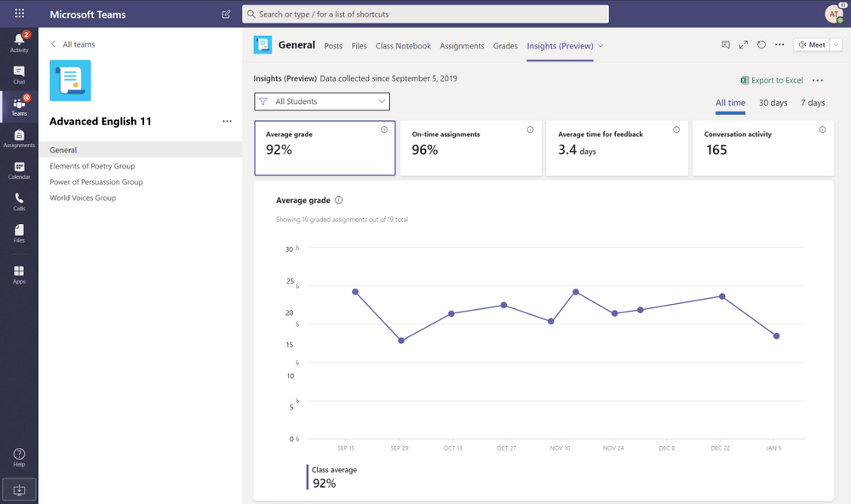Select the 30 days time range
The width and height of the screenshot is (851, 504).
tap(773, 103)
